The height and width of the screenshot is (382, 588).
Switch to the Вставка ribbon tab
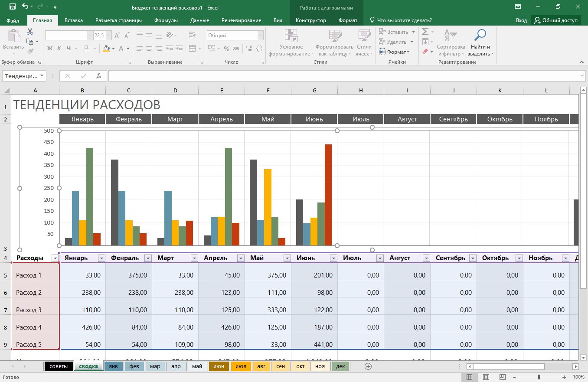[74, 20]
